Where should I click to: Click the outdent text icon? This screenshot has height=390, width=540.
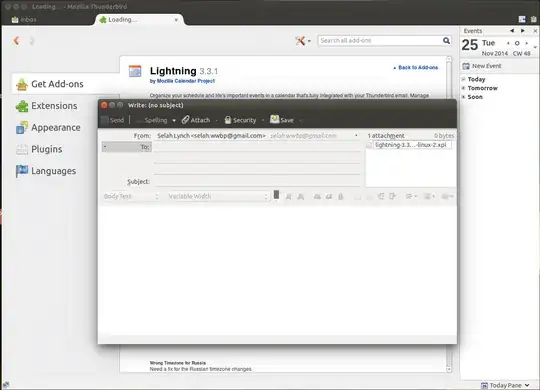tap(381, 196)
